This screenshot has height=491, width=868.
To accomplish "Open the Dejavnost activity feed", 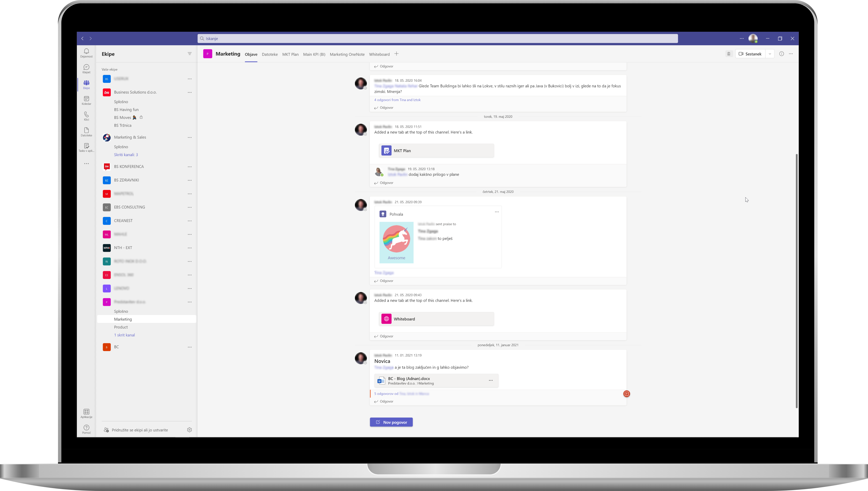I will pyautogui.click(x=86, y=53).
